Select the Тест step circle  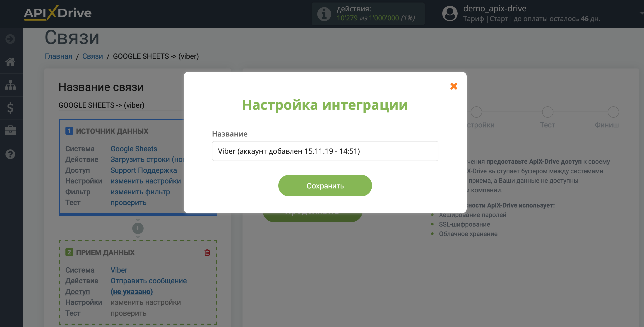coord(548,112)
